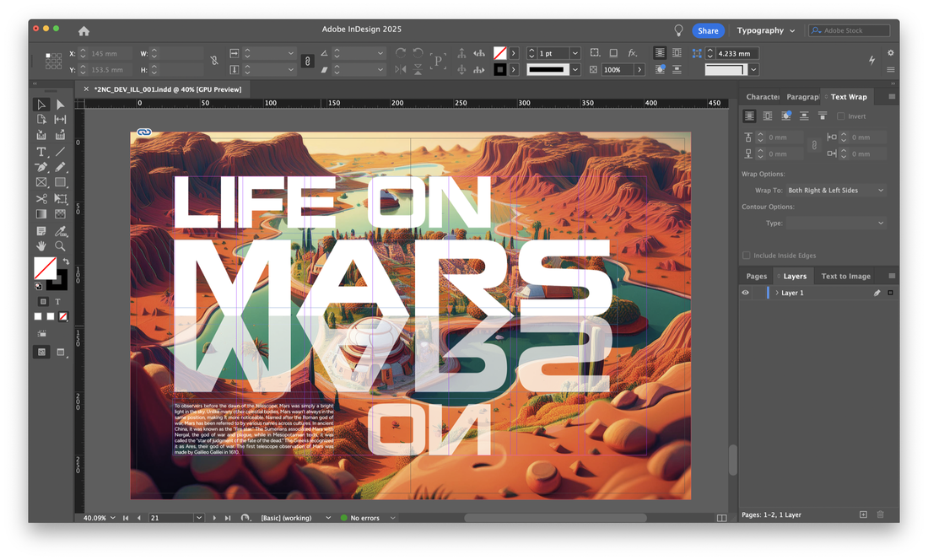928x560 pixels.
Task: Open the opacity 100% slider arrow
Action: click(x=639, y=70)
